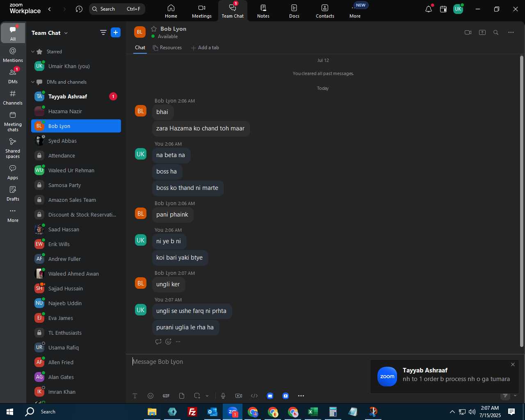Open the Umair Khan (you) chat

tap(76, 66)
